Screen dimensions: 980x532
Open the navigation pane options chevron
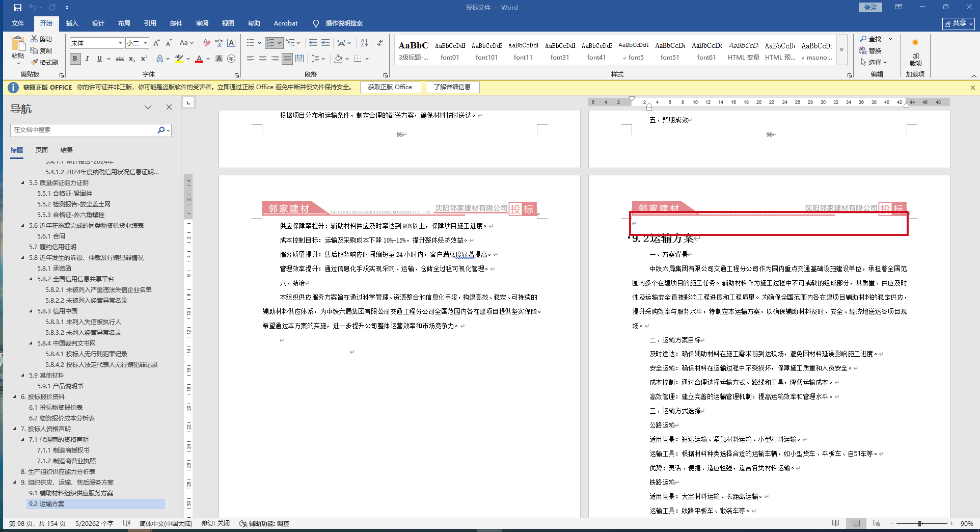click(148, 107)
